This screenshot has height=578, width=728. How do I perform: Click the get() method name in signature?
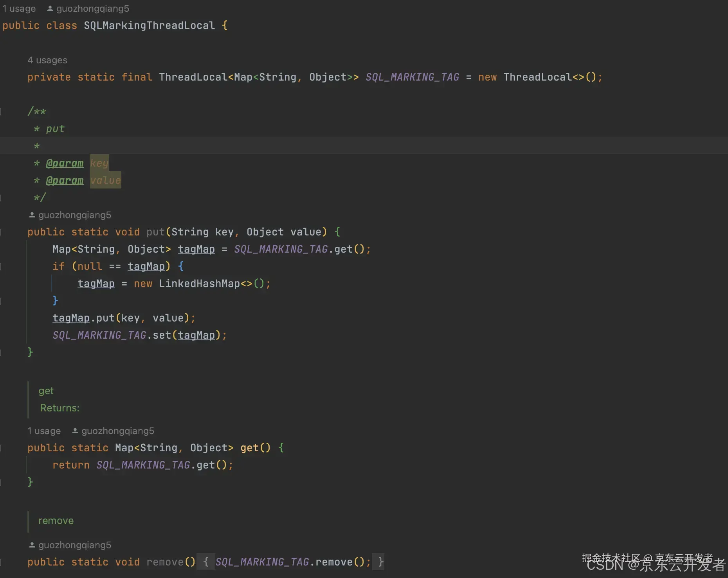(x=249, y=448)
